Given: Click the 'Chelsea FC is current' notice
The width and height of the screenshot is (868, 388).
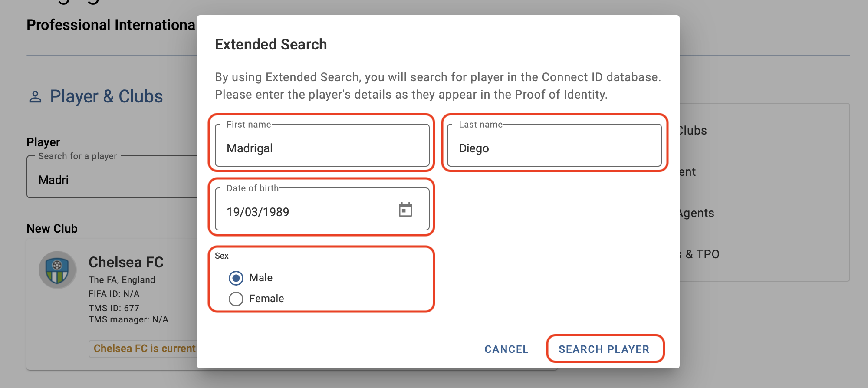Looking at the screenshot, I should point(143,349).
